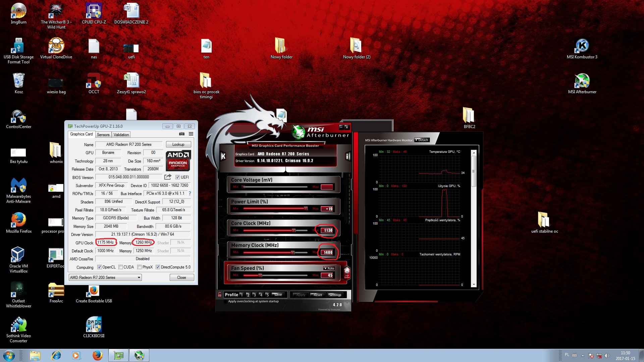The width and height of the screenshot is (644, 362).
Task: Click the profile lock padlock icon
Action: pos(220,295)
